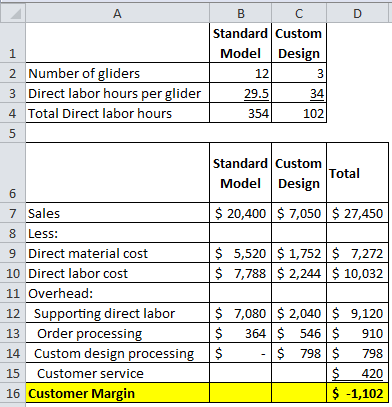This screenshot has height=407, width=392.
Task: Click 'Customer service' label
Action: 117,373
